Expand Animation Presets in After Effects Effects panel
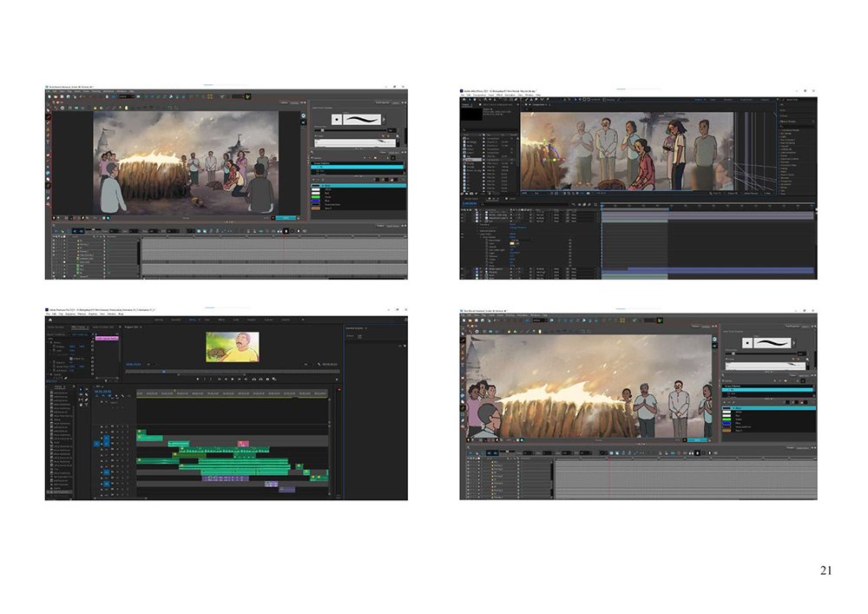Screen dimensions: 868x614 coord(781,130)
